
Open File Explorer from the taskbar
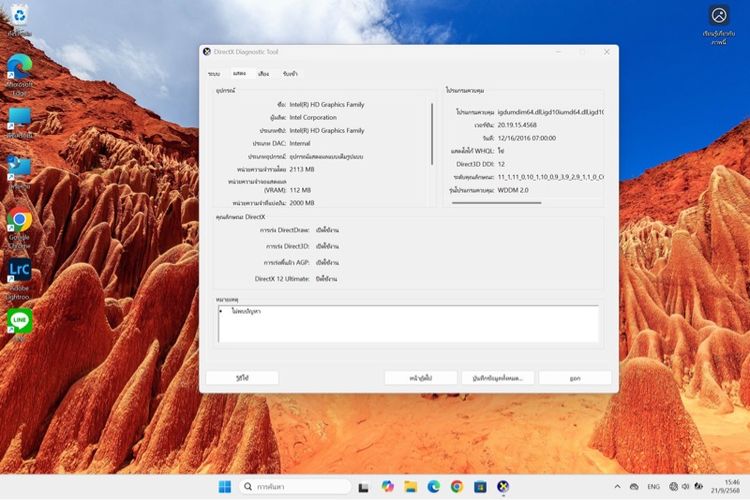[x=410, y=487]
